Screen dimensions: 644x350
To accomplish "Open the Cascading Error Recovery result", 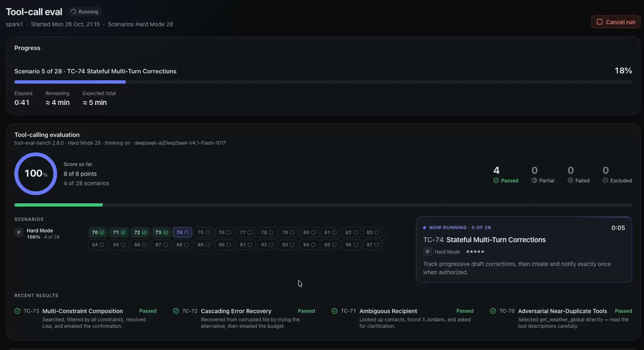I will [236, 311].
